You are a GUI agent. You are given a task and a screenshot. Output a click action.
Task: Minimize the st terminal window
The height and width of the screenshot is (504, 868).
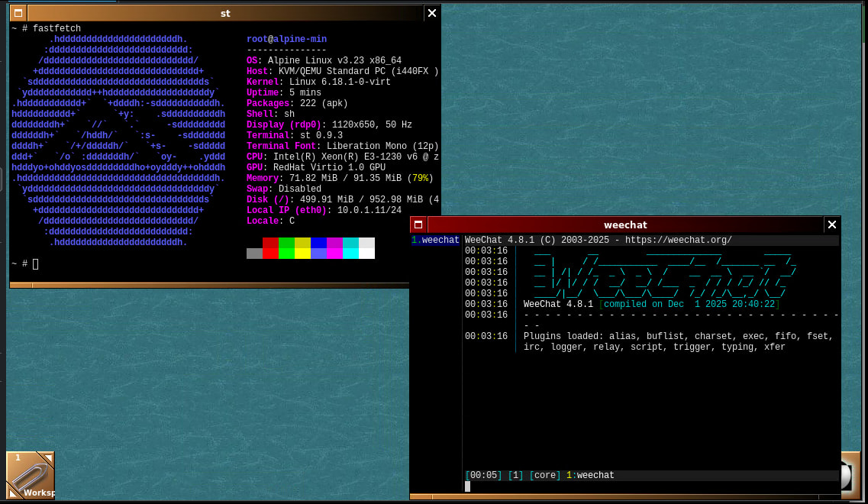tap(18, 13)
